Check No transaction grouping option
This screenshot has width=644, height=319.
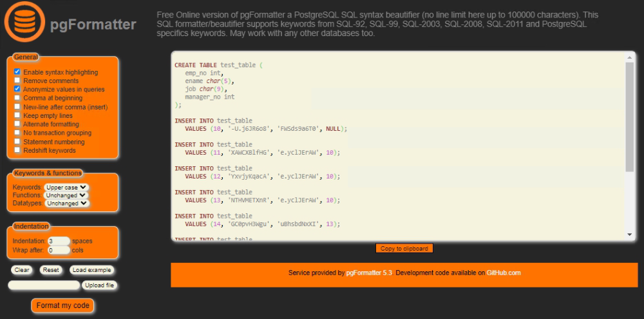pos(17,132)
